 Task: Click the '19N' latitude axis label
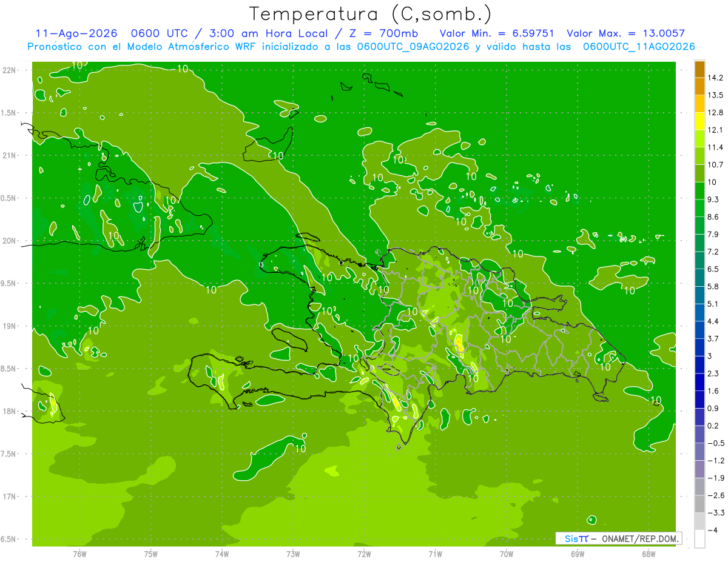tap(10, 326)
